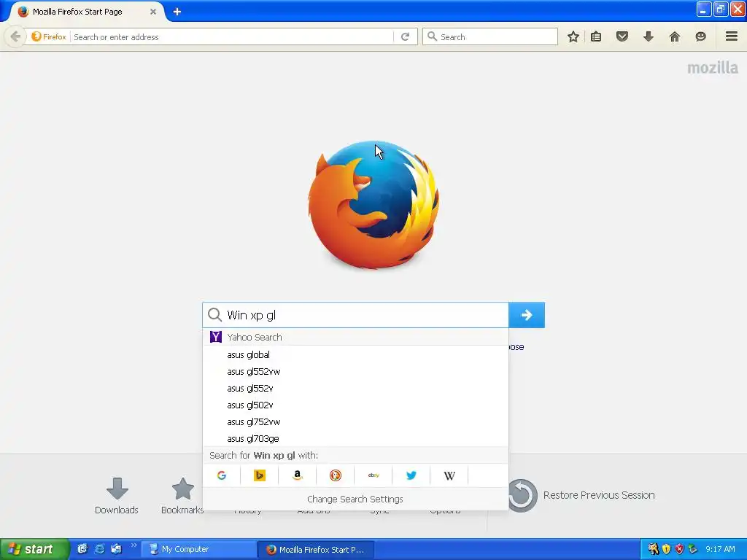Open the hamburger menu button

click(732, 36)
